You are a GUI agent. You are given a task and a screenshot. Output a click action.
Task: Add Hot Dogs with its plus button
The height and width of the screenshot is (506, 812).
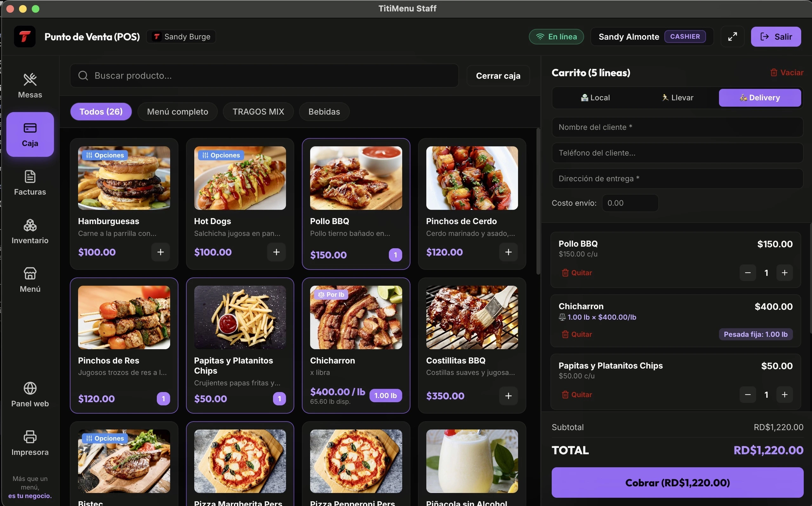pos(276,252)
